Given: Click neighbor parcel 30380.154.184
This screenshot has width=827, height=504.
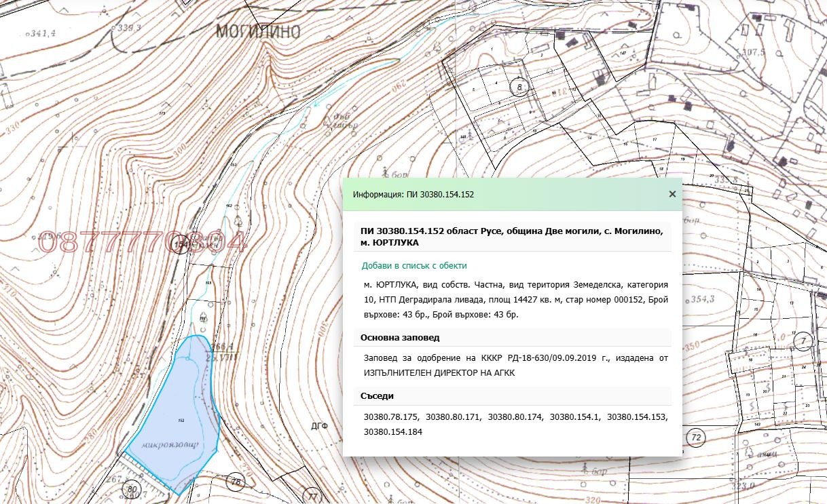Looking at the screenshot, I should click(x=393, y=431).
